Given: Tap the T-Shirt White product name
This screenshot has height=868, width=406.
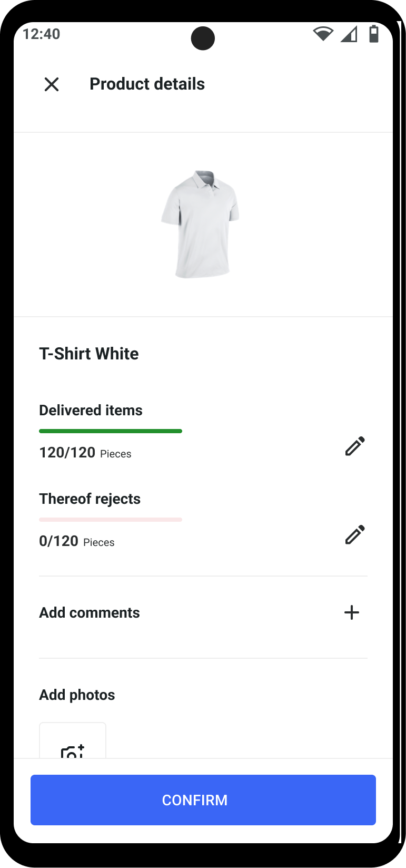Looking at the screenshot, I should (89, 354).
